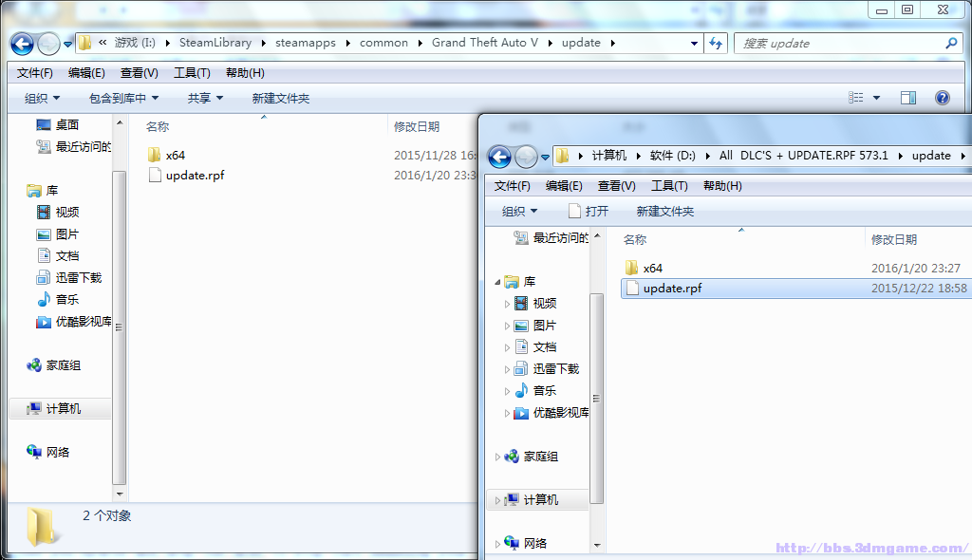Click 新建文件夹 in the front window toolbar
The height and width of the screenshot is (560, 972).
pyautogui.click(x=665, y=212)
